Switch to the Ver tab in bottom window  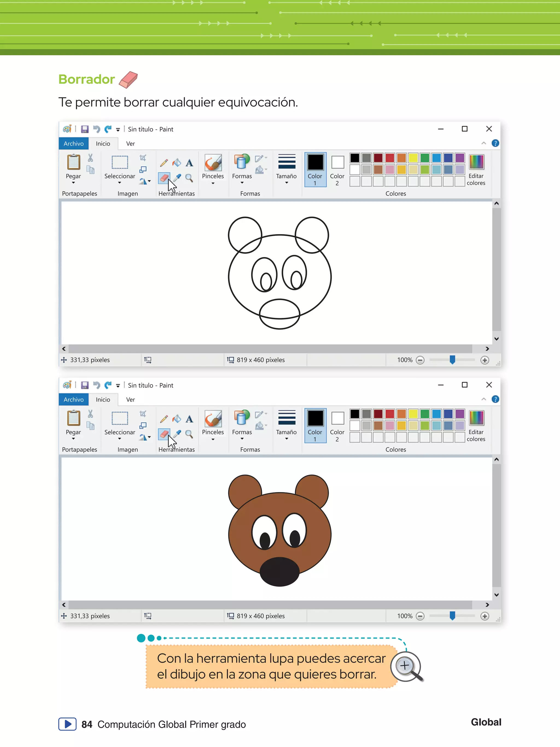click(x=130, y=400)
